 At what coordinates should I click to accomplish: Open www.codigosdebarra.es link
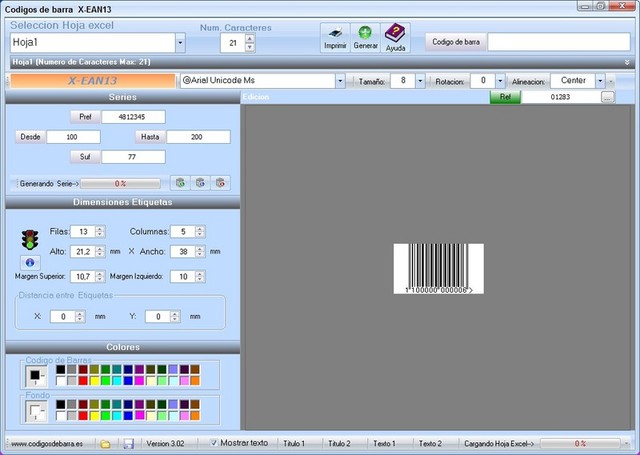coord(47,444)
